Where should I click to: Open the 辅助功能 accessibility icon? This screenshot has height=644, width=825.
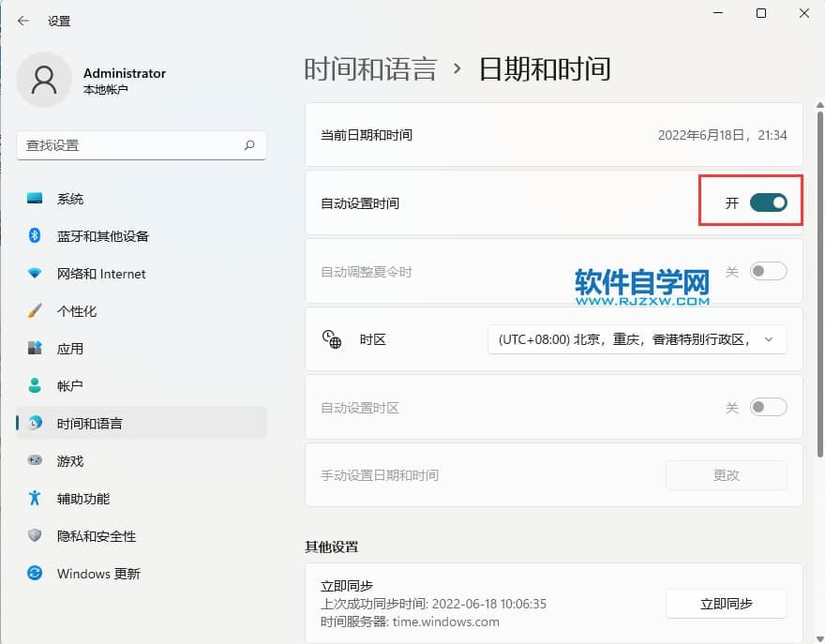click(x=35, y=499)
